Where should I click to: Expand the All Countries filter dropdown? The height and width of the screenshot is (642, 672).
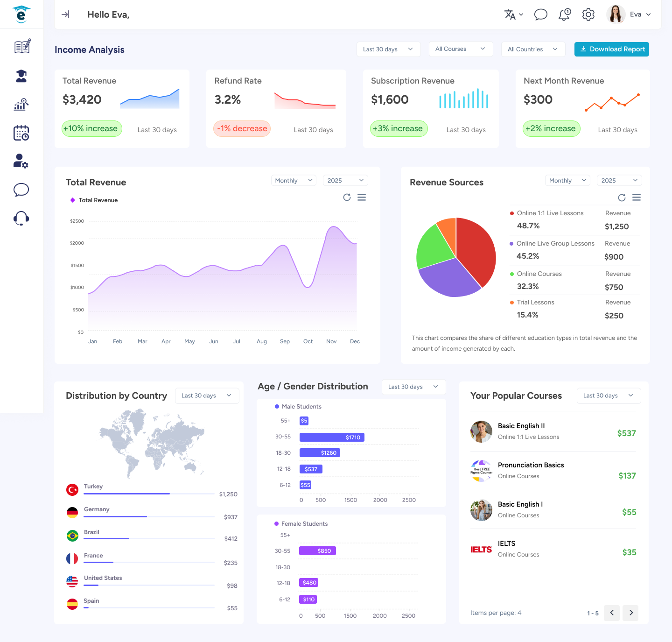tap(533, 49)
